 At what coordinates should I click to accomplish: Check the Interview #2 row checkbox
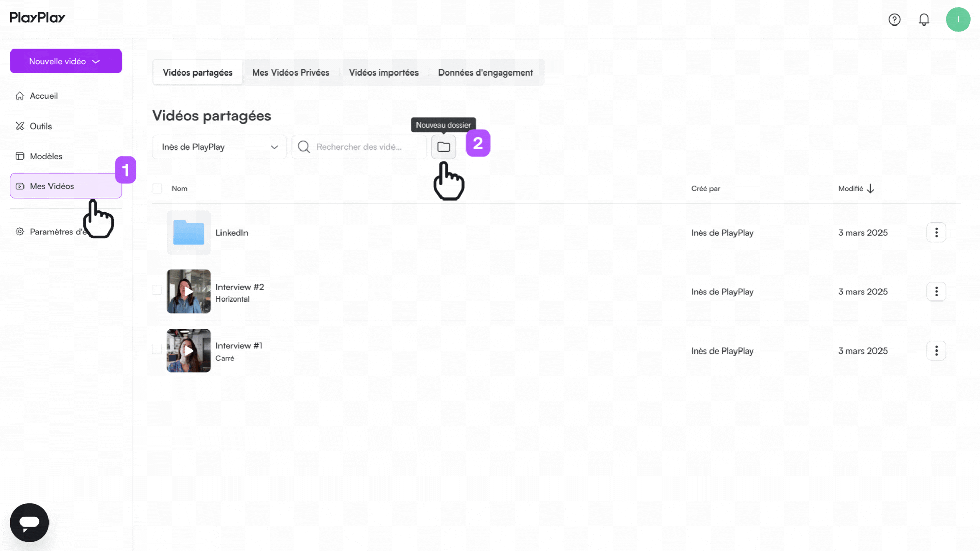tap(157, 290)
